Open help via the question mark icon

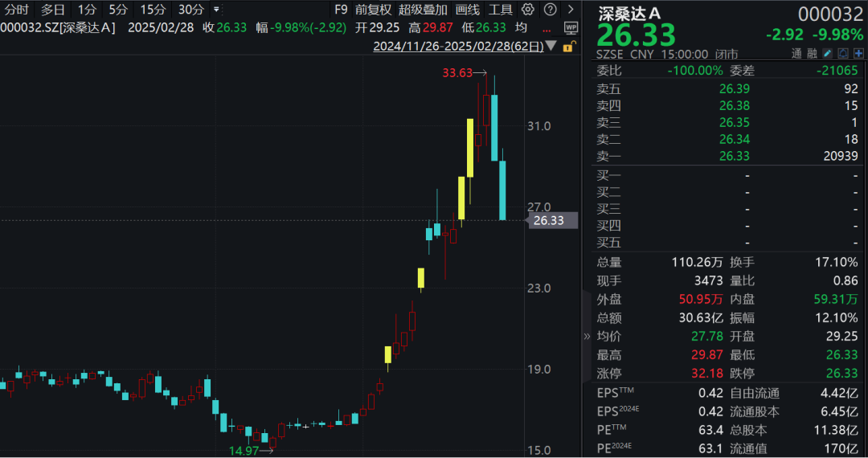tap(550, 10)
